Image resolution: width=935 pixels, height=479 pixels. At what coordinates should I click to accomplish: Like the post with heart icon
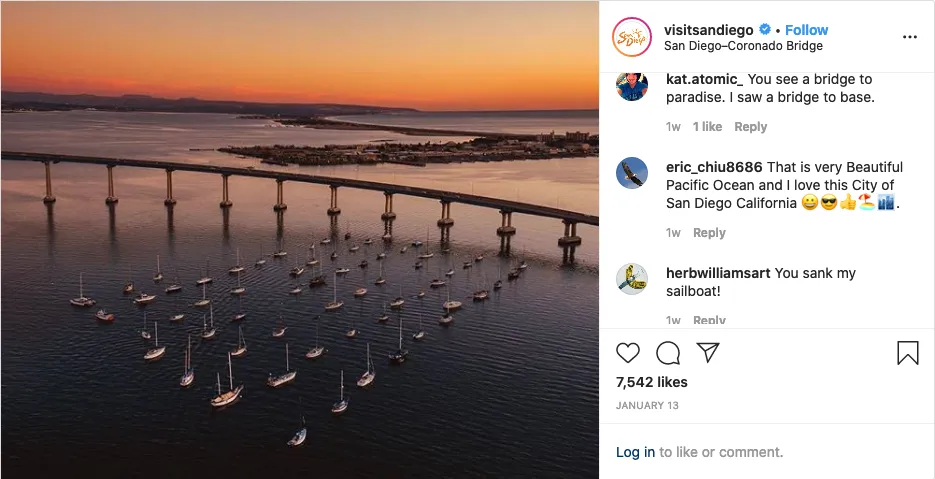[x=628, y=353]
